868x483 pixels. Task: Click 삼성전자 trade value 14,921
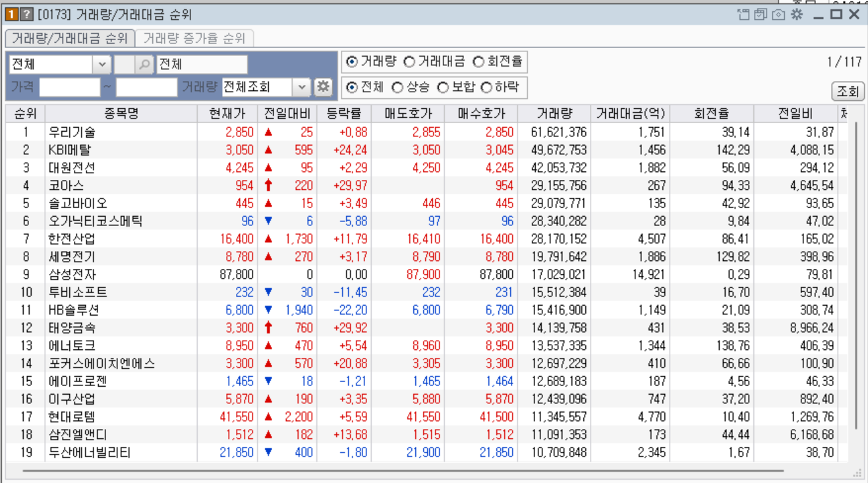pos(648,275)
